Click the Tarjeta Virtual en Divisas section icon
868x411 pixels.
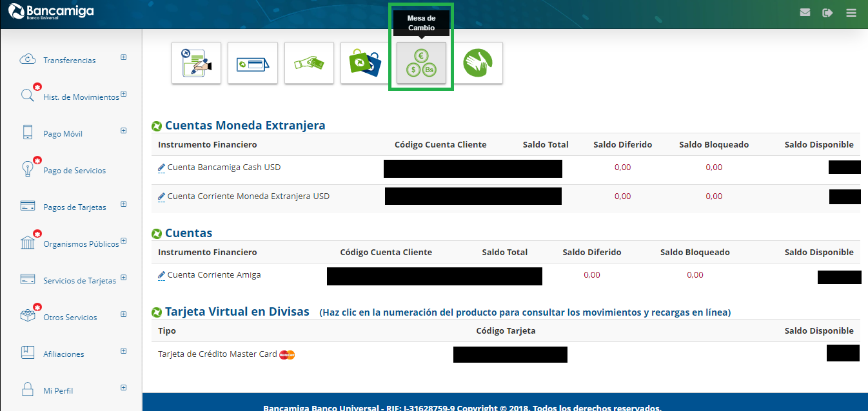tap(157, 312)
